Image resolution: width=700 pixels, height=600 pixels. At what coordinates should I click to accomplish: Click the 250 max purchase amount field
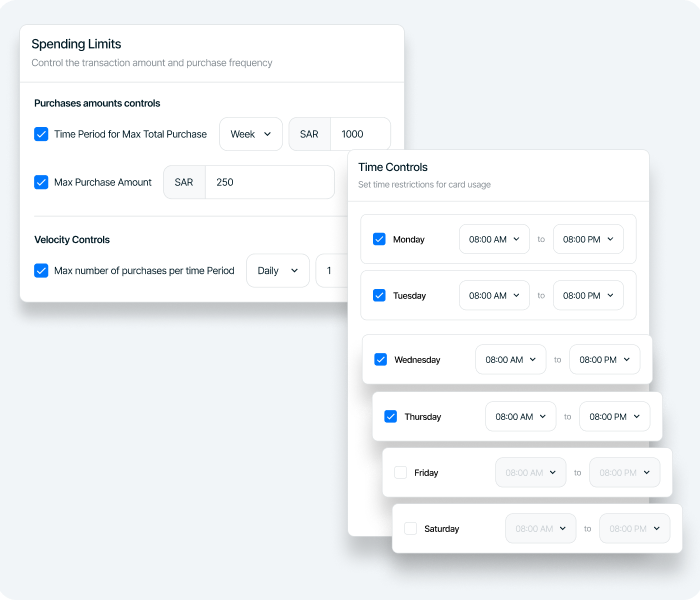(268, 182)
